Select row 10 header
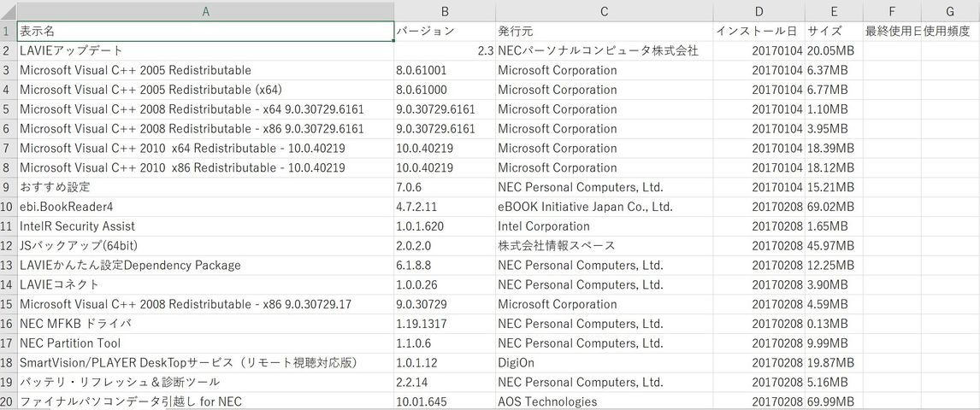980x410 pixels. (9, 207)
